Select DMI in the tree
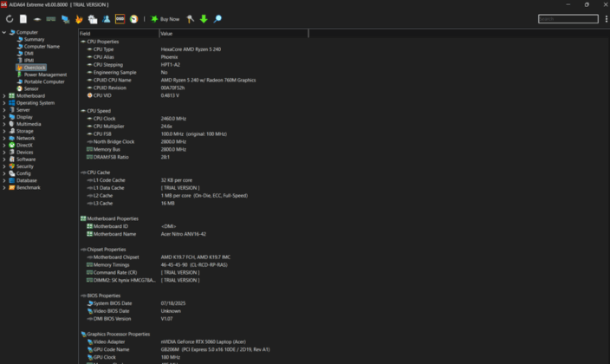Viewport: 610px width, 364px height. pos(29,54)
